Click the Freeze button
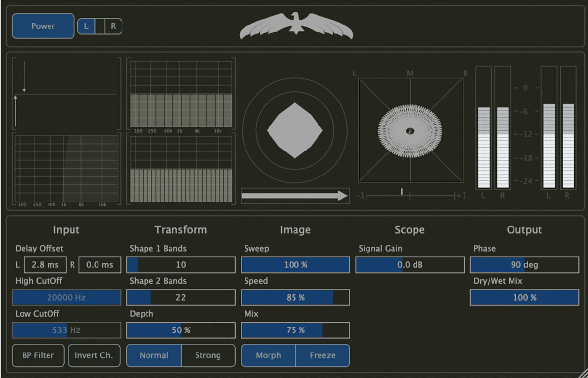The width and height of the screenshot is (588, 378). (322, 355)
